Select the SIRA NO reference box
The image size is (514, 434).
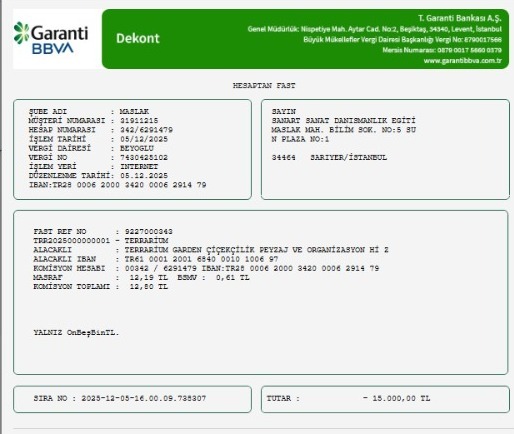(132, 399)
